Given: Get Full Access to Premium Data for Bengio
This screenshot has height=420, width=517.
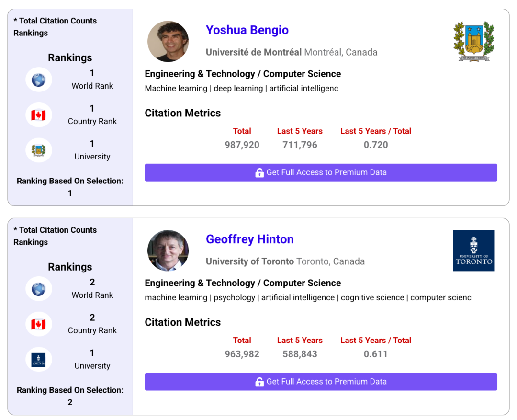Looking at the screenshot, I should [321, 172].
